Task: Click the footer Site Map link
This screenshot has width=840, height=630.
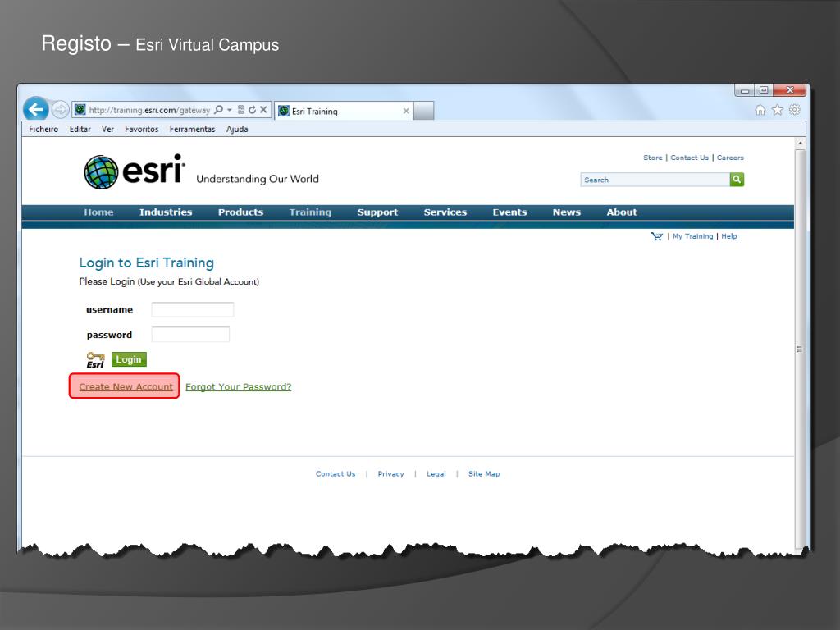Action: point(484,474)
